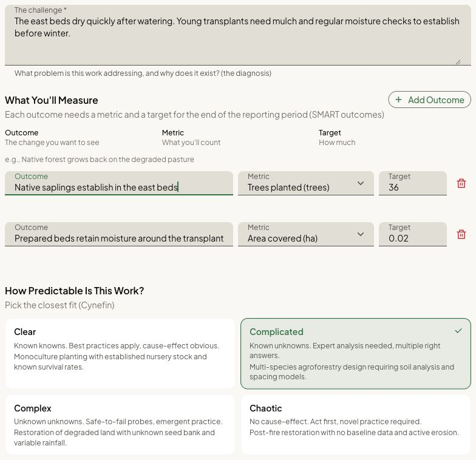Click the example text about native forest

pyautogui.click(x=100, y=159)
